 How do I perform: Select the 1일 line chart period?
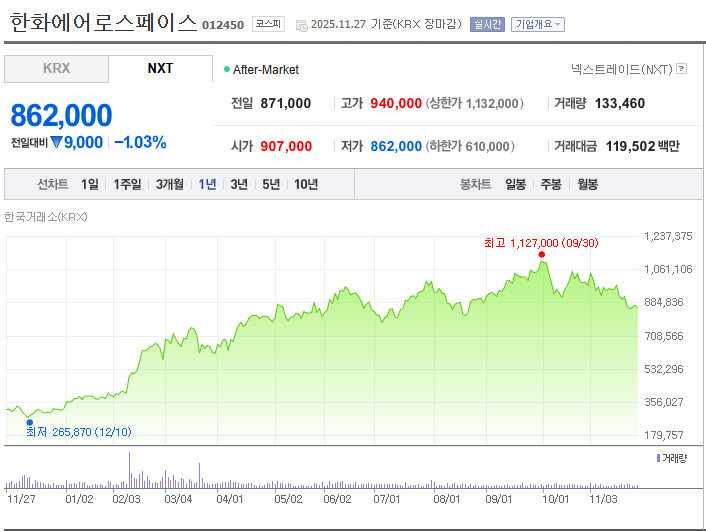point(90,184)
